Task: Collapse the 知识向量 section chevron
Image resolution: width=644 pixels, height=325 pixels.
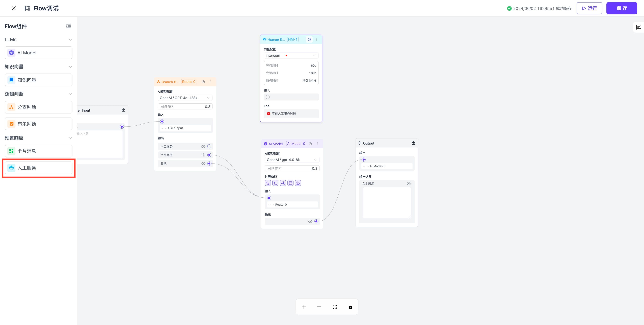Action: [x=70, y=67]
